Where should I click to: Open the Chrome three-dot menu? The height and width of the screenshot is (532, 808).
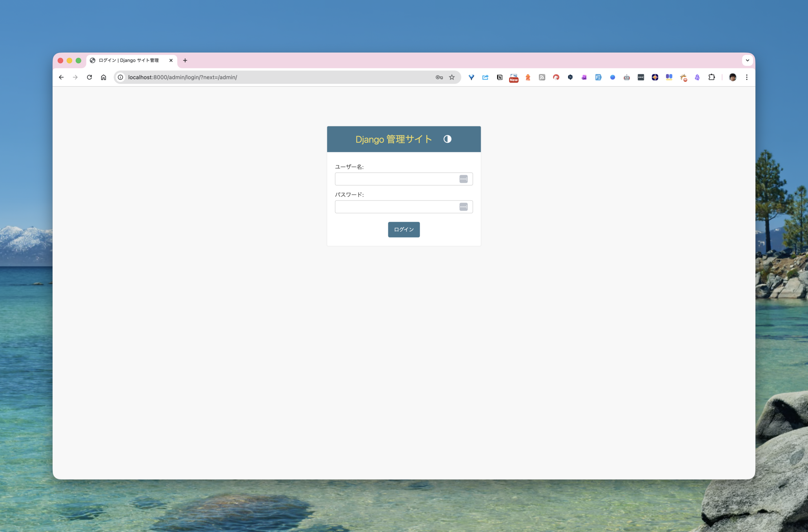point(747,77)
